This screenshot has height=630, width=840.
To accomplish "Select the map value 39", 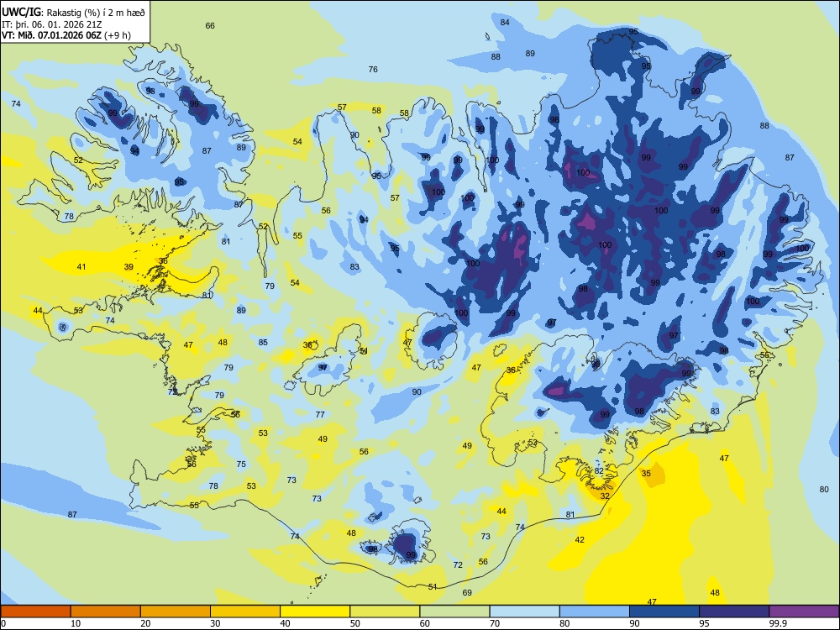I will pos(129,266).
